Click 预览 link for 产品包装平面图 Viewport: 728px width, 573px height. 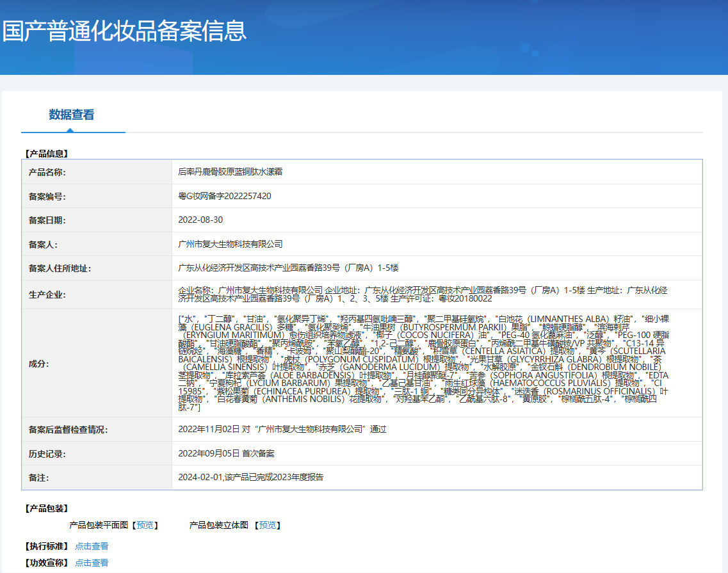[145, 525]
